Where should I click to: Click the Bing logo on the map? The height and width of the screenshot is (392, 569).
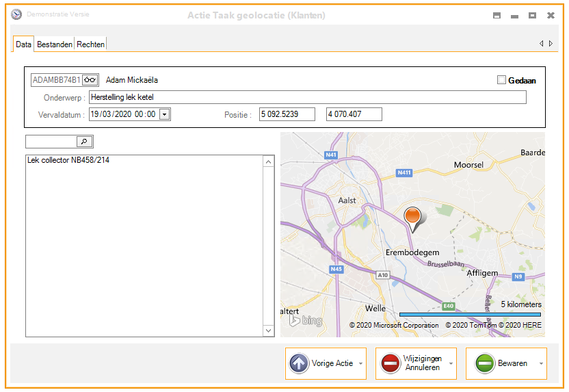click(x=304, y=320)
